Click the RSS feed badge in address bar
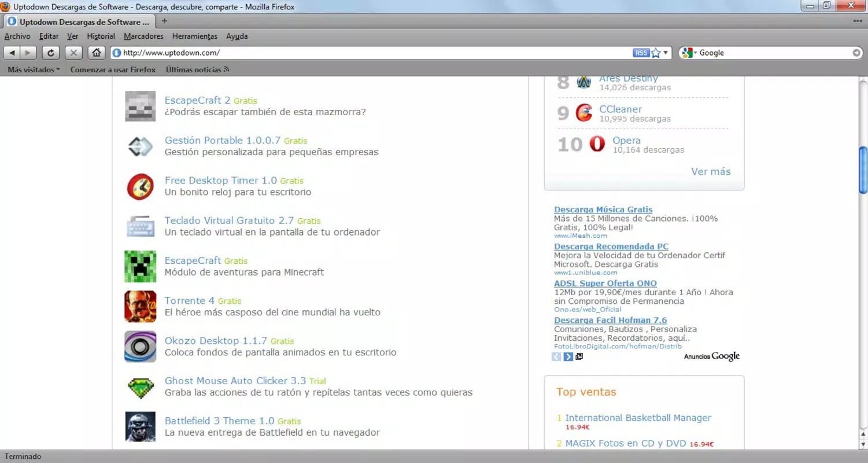The height and width of the screenshot is (463, 868). click(641, 53)
